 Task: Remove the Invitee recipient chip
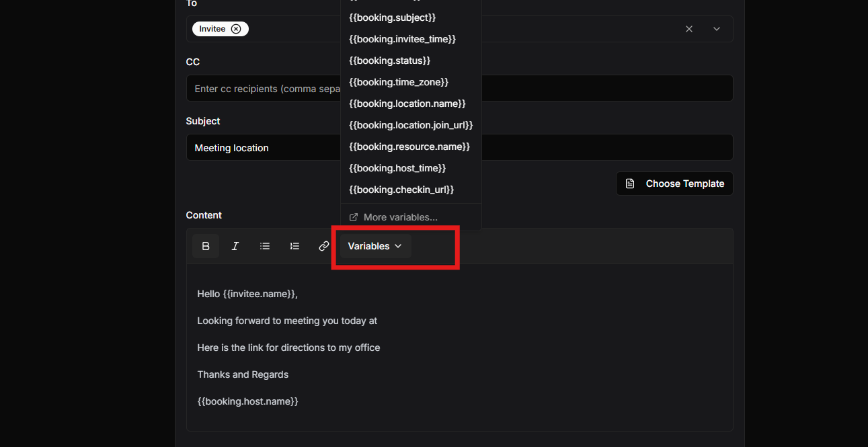click(236, 29)
